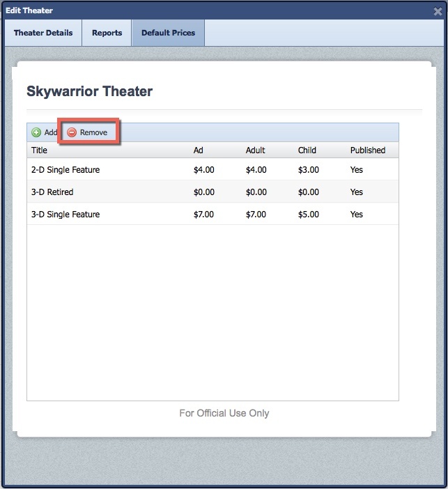The height and width of the screenshot is (489, 448).
Task: Select the 3-D Single Feature row
Action: [x=65, y=215]
